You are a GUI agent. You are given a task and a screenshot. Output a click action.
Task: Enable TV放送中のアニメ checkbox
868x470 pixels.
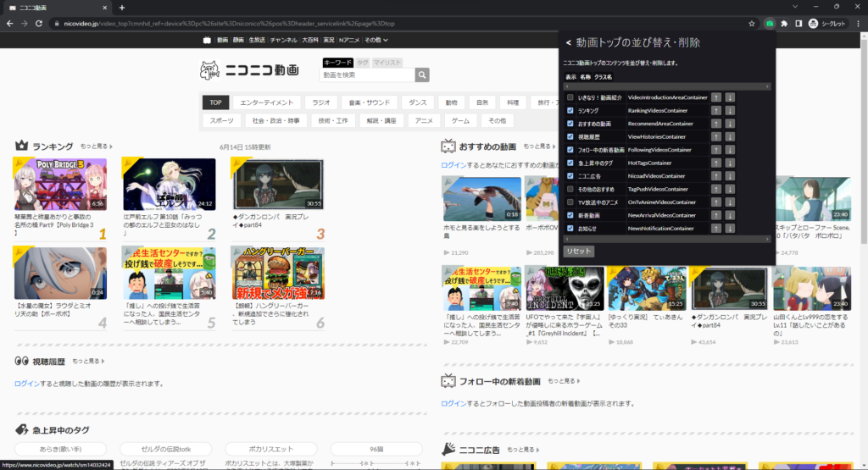point(570,202)
